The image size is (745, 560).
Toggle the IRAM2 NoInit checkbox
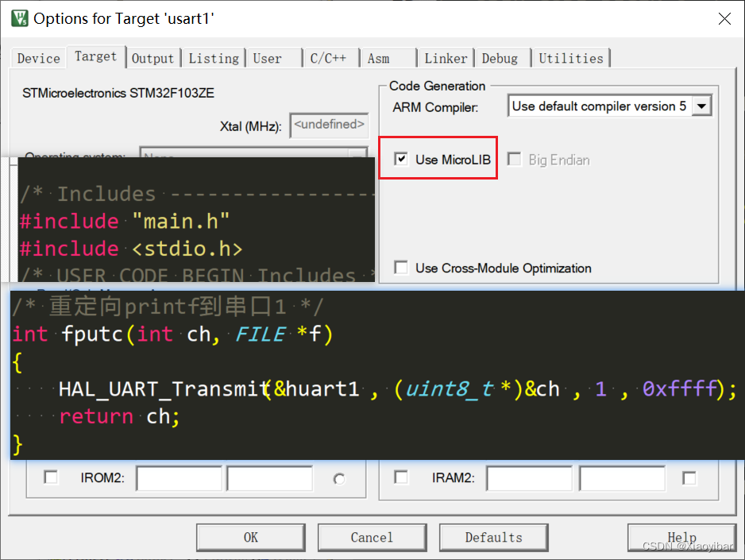689,478
